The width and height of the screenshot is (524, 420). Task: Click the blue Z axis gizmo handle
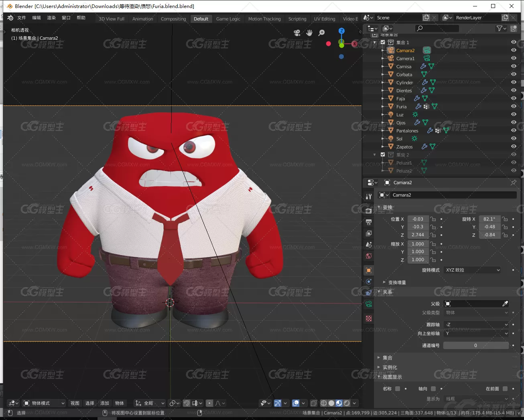[x=341, y=31]
